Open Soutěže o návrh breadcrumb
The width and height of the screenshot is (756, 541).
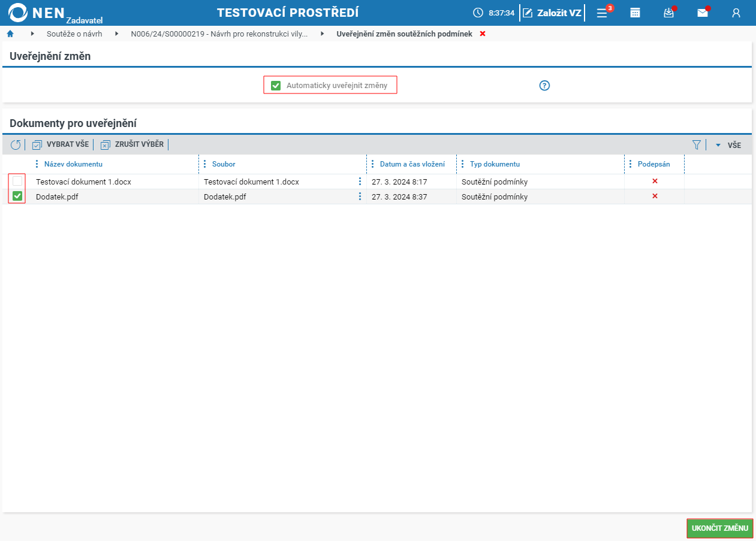pos(74,34)
